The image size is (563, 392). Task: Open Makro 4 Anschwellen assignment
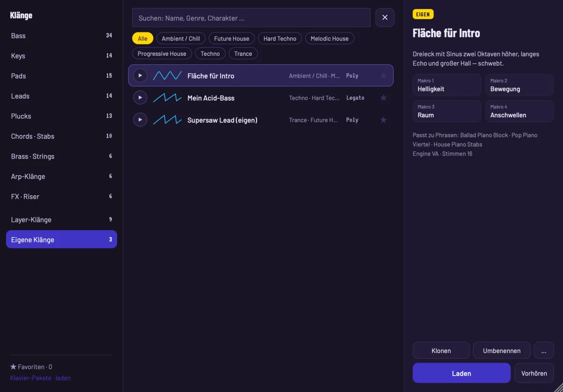click(x=519, y=111)
